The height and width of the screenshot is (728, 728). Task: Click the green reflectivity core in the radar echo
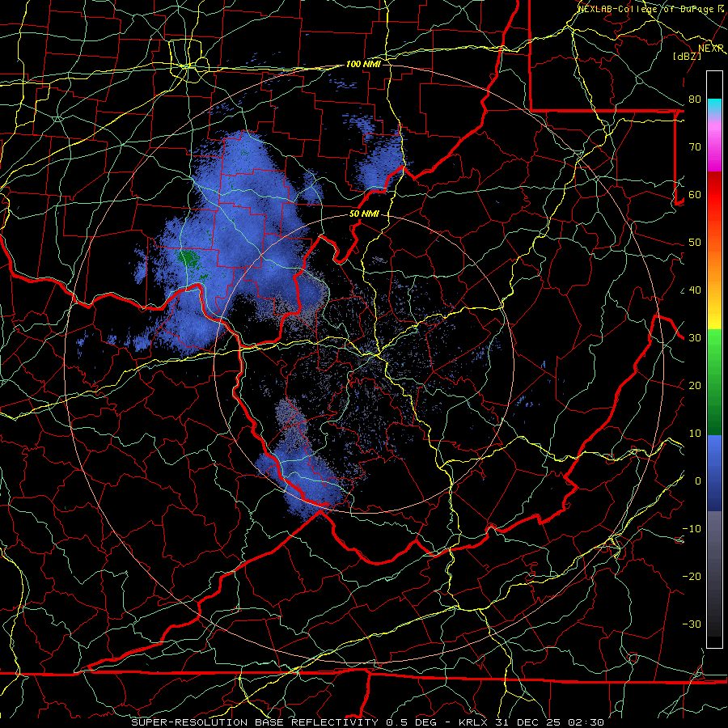(189, 258)
